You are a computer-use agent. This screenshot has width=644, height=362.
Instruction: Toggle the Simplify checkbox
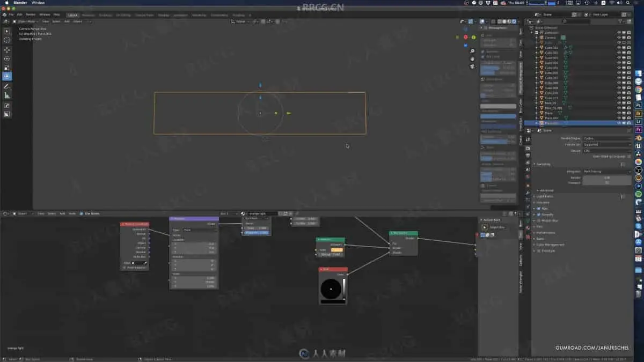(x=539, y=215)
